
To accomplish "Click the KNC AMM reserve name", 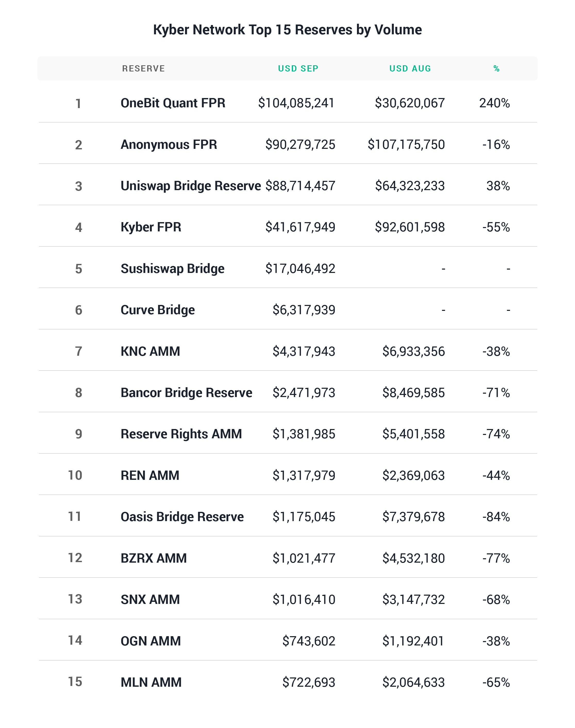I will pyautogui.click(x=150, y=351).
